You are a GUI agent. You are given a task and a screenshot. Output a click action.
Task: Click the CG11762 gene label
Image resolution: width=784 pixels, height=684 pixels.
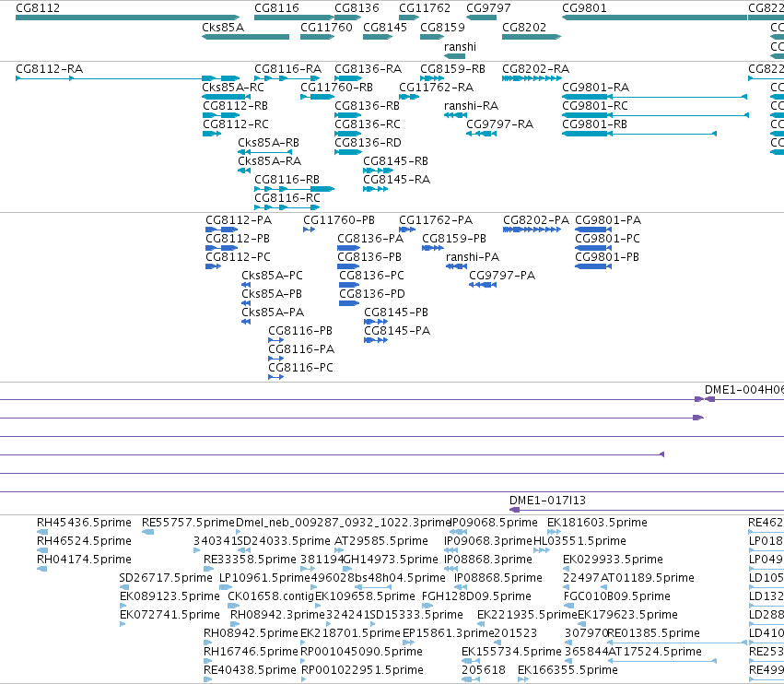(425, 8)
